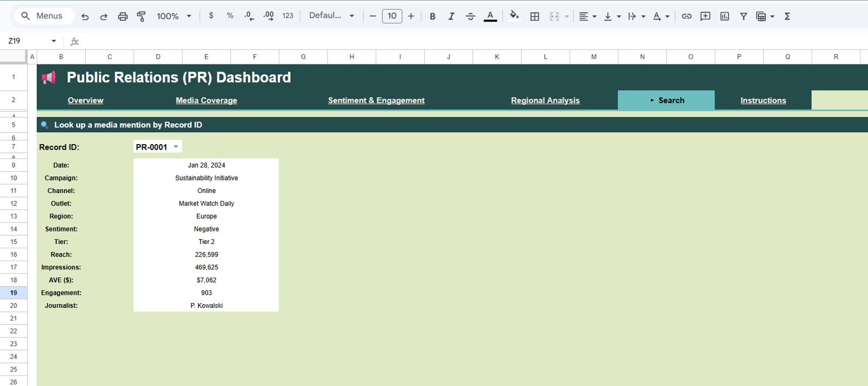Click the Insert comment icon
Viewport: 868px width, 386px height.
[x=705, y=16]
